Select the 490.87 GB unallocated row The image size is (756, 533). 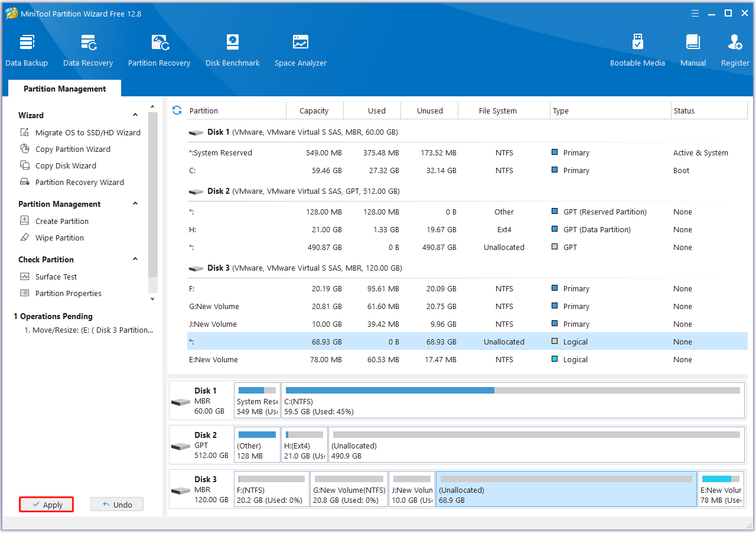pos(467,248)
